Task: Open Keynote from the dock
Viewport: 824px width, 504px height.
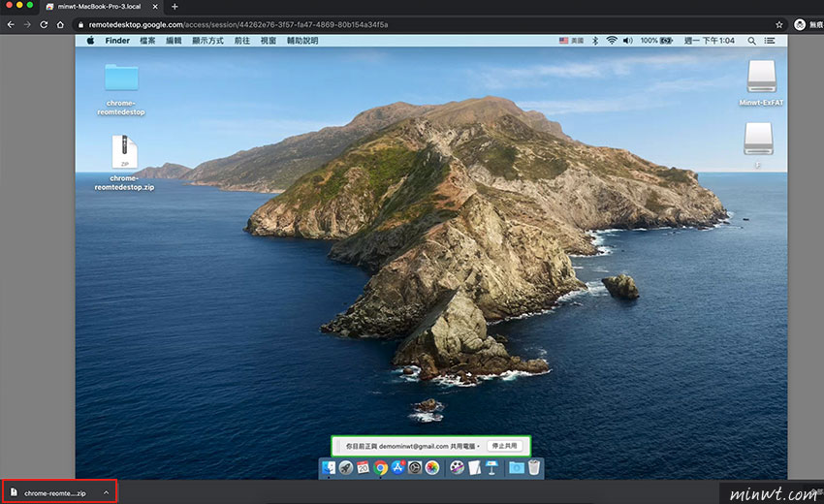Action: pos(491,467)
